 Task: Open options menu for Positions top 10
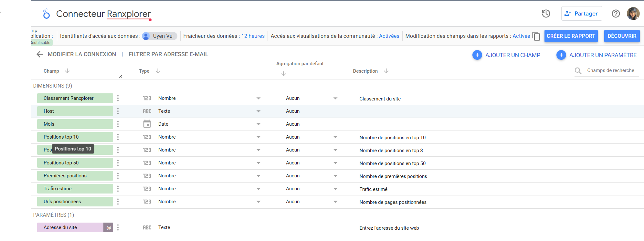click(118, 137)
